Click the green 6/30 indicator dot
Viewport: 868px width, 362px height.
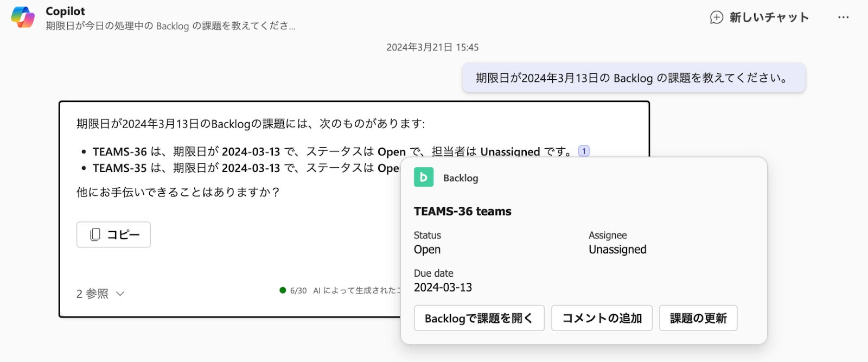283,290
